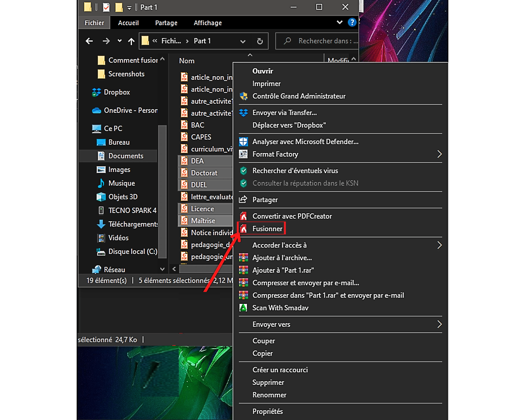Click Format Factory icon in menu
This screenshot has width=525, height=420.
[243, 154]
